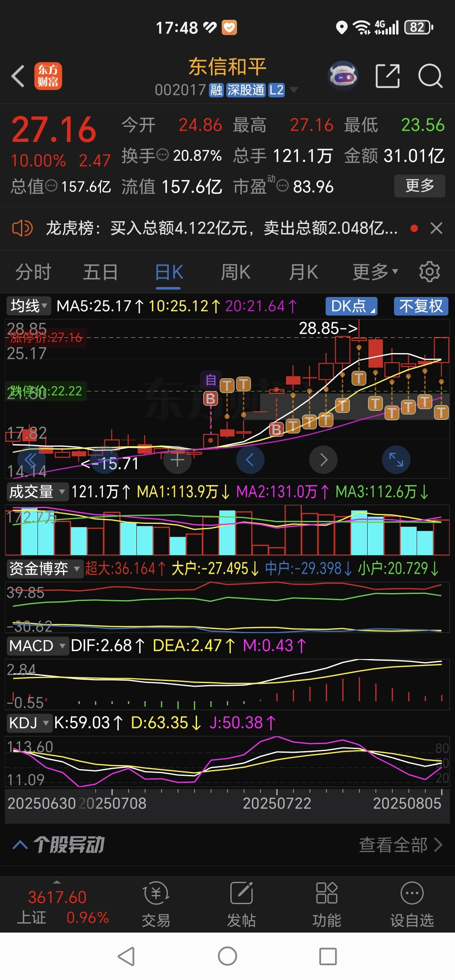Tap the K:59.03 KDJ value
Image resolution: width=455 pixels, height=980 pixels.
coord(88,723)
